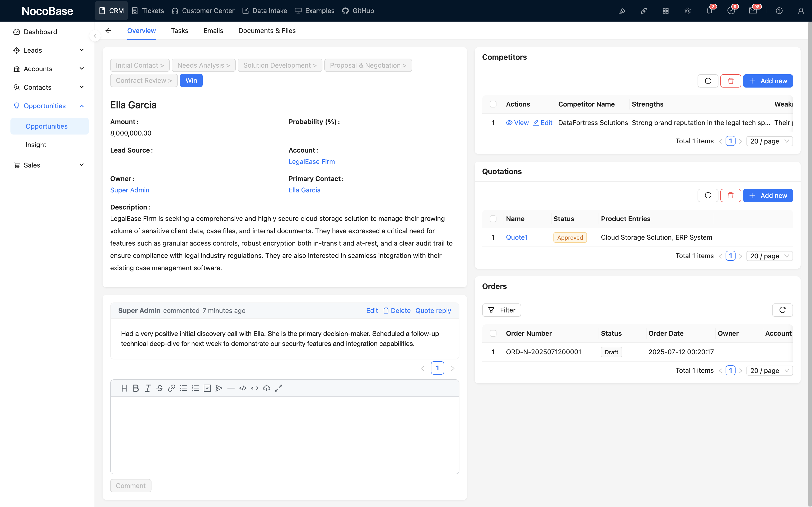Refresh the Orders table
The height and width of the screenshot is (507, 812).
(782, 310)
